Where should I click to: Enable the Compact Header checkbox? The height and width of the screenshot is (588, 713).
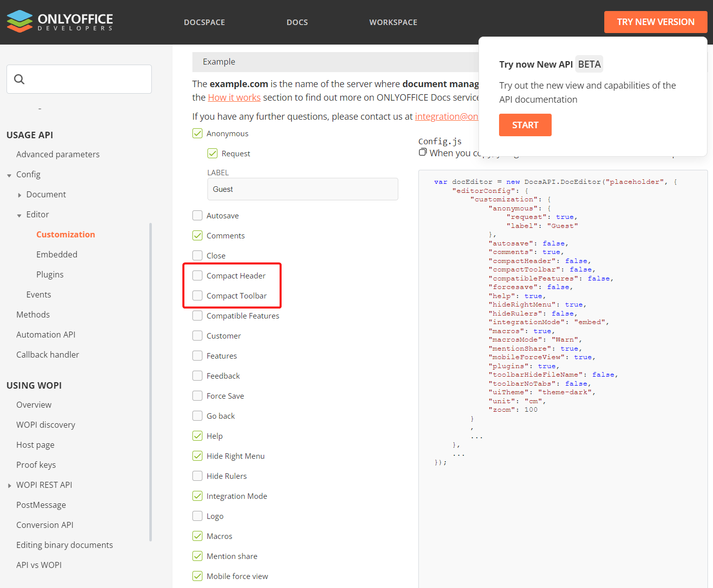tap(197, 275)
